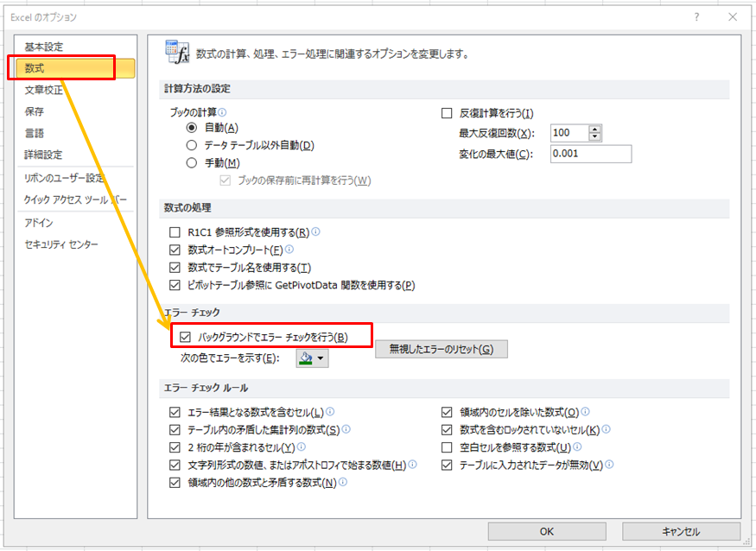Toggle テーブルに入力されたデータが無効(V) checkbox
Viewport: 756px width, 551px height.
(447, 465)
